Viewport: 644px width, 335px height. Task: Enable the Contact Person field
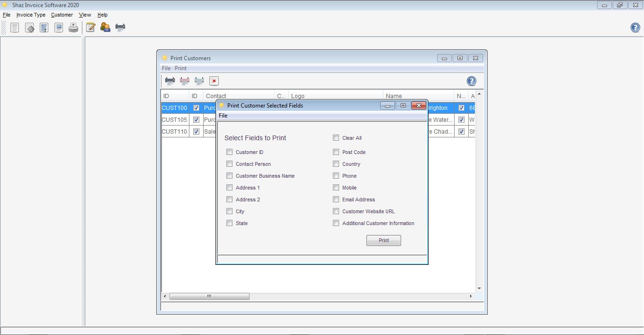tap(230, 164)
